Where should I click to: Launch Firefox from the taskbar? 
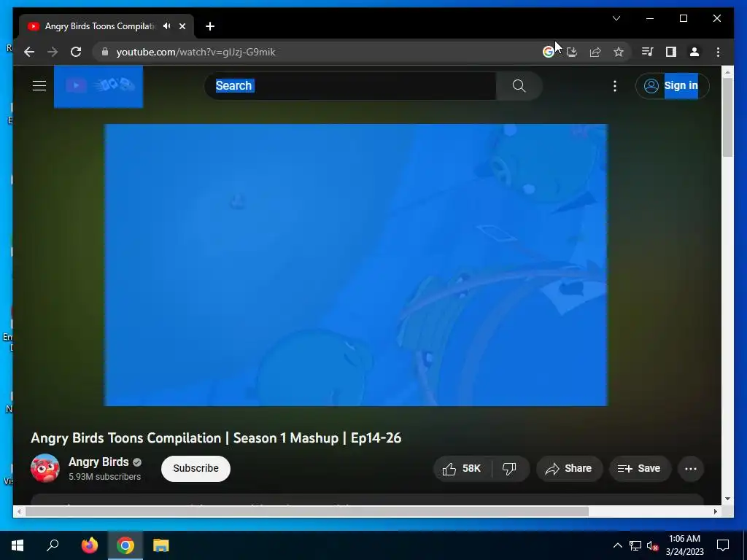pos(89,545)
